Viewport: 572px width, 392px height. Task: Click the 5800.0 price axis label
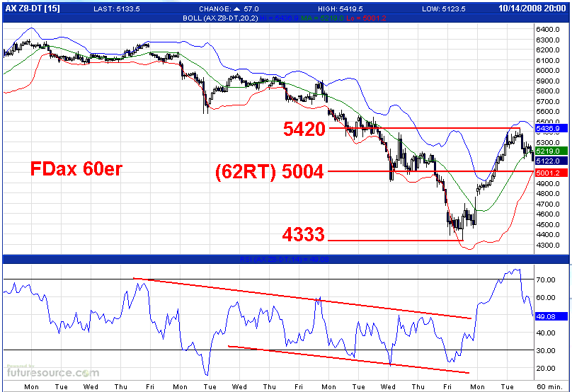547,91
